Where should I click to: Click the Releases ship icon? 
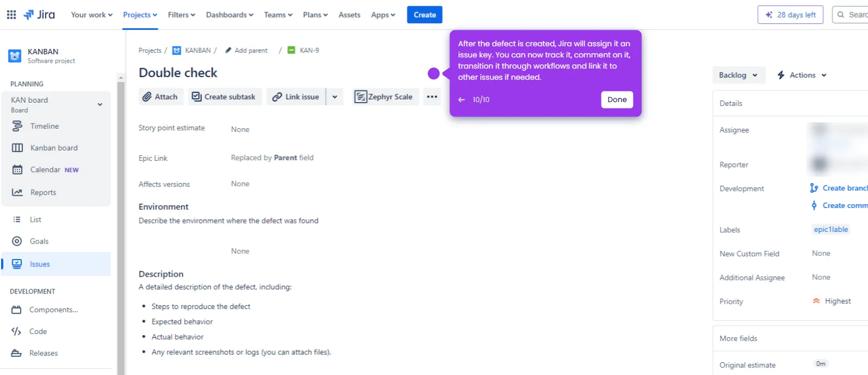point(16,353)
